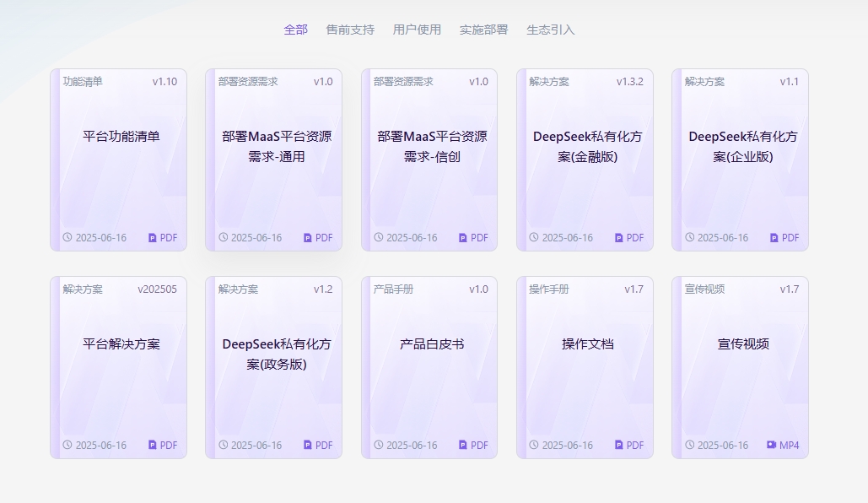The height and width of the screenshot is (503, 868).
Task: Open the 平台功能清单 document title
Action: [x=121, y=136]
